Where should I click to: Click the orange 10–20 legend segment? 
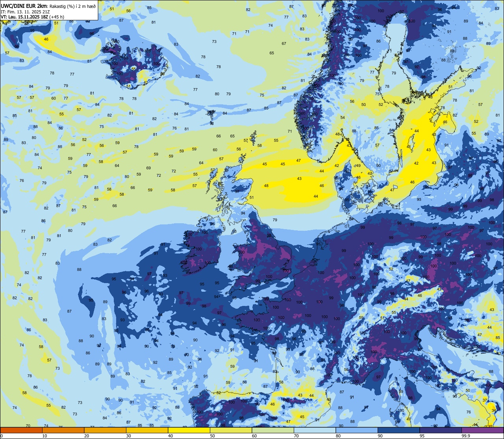(63, 430)
